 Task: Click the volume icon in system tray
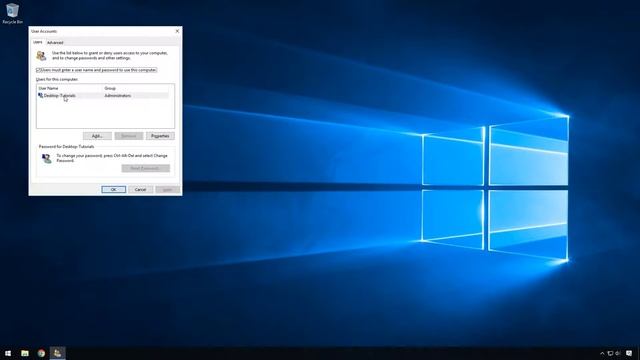click(618, 353)
